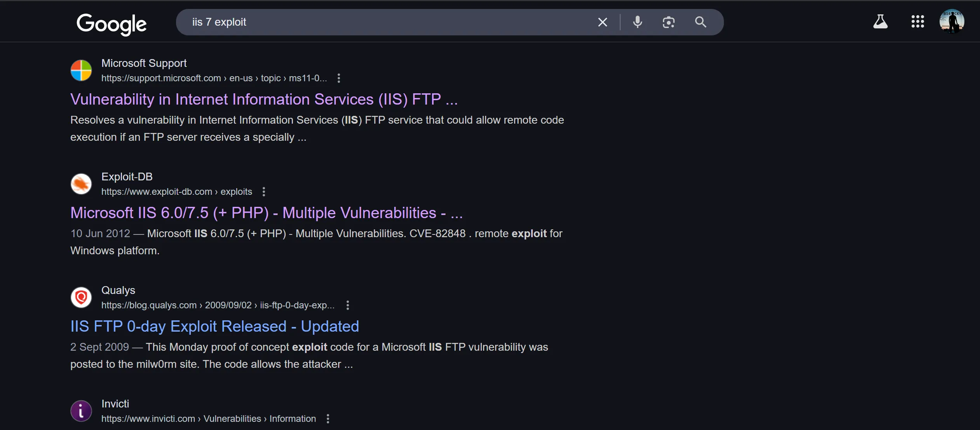Viewport: 980px width, 430px height.
Task: Click the Microsoft Support site favicon
Action: (81, 70)
